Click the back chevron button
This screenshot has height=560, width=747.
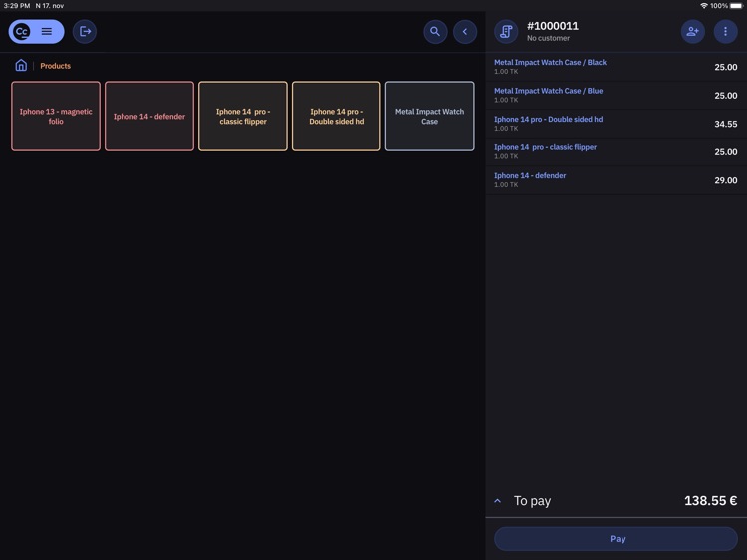tap(465, 32)
